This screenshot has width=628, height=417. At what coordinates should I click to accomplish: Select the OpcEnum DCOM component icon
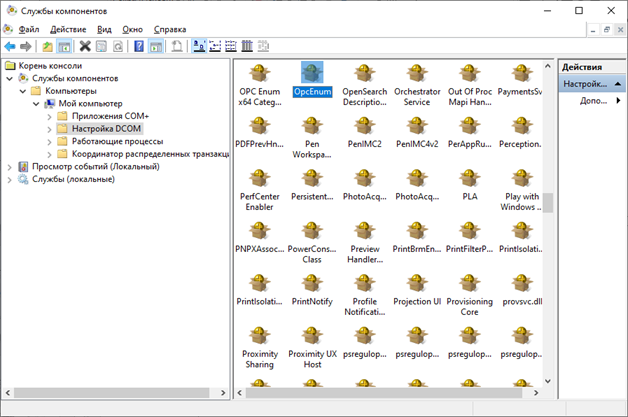coord(312,74)
